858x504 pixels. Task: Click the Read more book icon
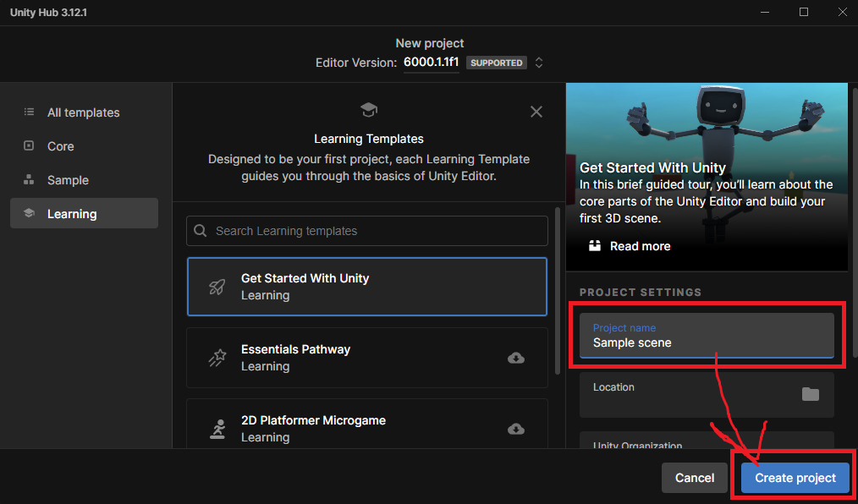coord(595,245)
